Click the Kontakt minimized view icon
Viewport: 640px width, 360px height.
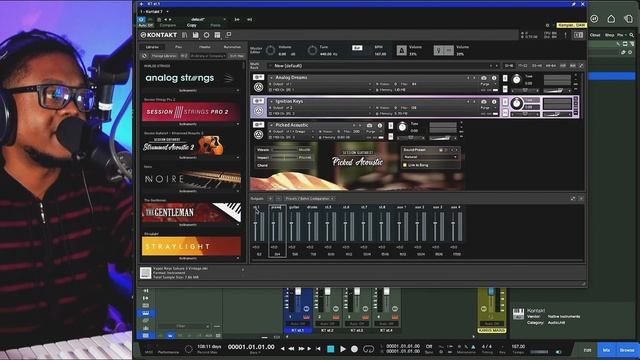228,35
